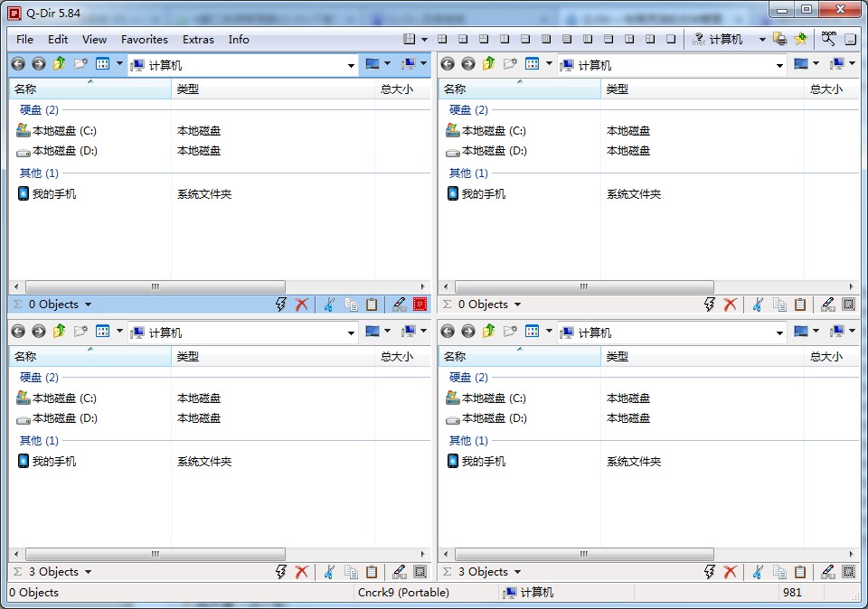Screen dimensions: 868x609
Task: Expand the top-left pane address combo box
Action: 351,65
